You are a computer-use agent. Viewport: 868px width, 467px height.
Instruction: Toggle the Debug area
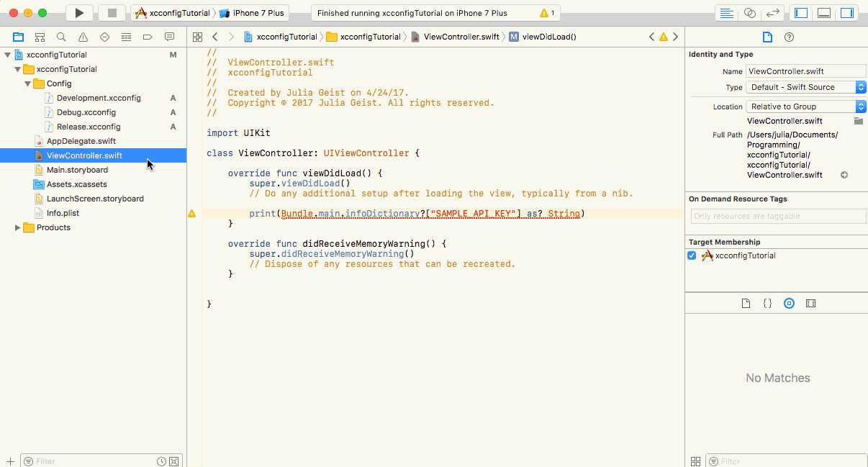824,13
